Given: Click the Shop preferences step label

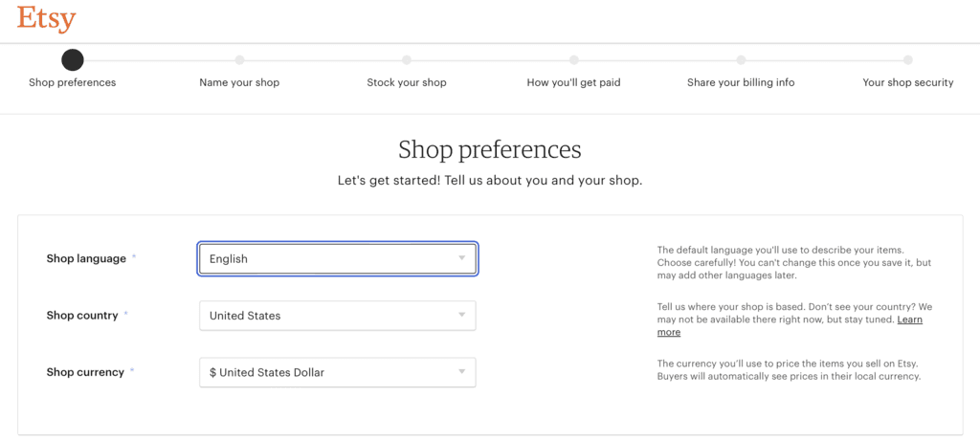Looking at the screenshot, I should (72, 83).
